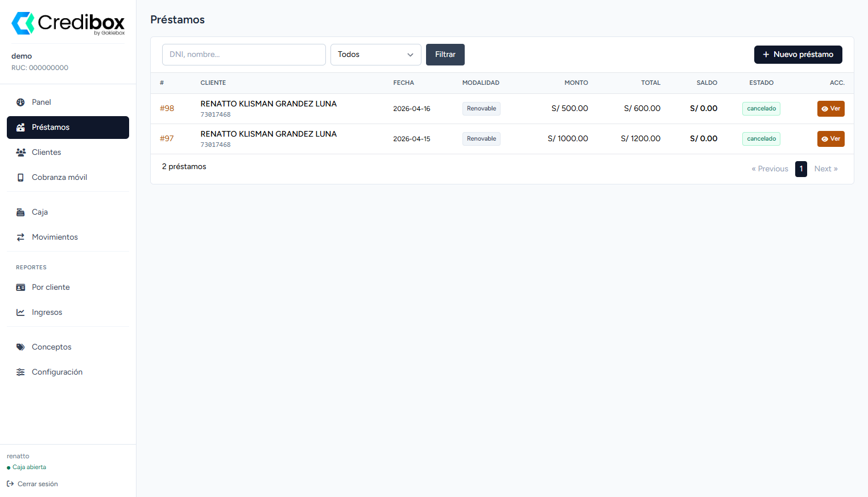Screen dimensions: 868x497
Task: Click the Credibox logo
Action: tap(68, 23)
